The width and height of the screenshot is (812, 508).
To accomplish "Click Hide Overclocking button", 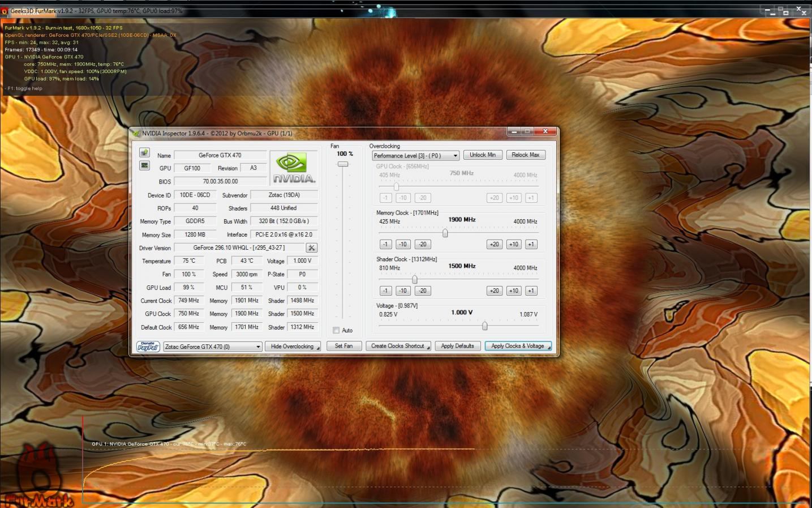I will (x=293, y=346).
